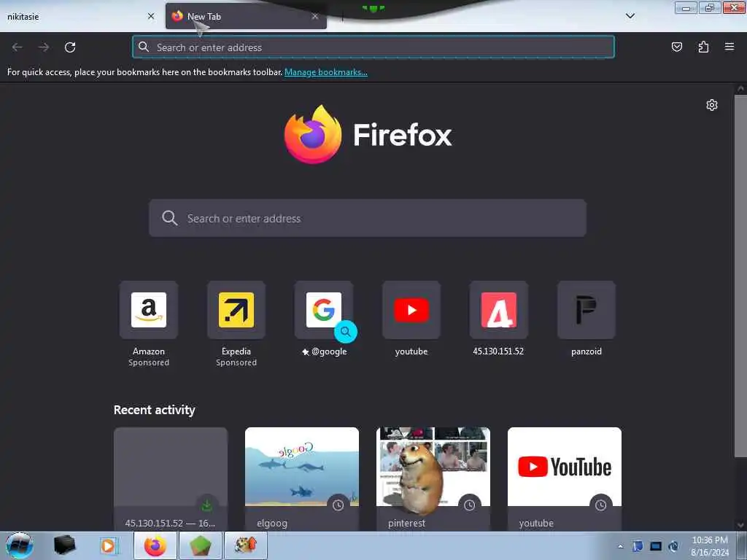Open the green cube taskbar app

pyautogui.click(x=200, y=545)
